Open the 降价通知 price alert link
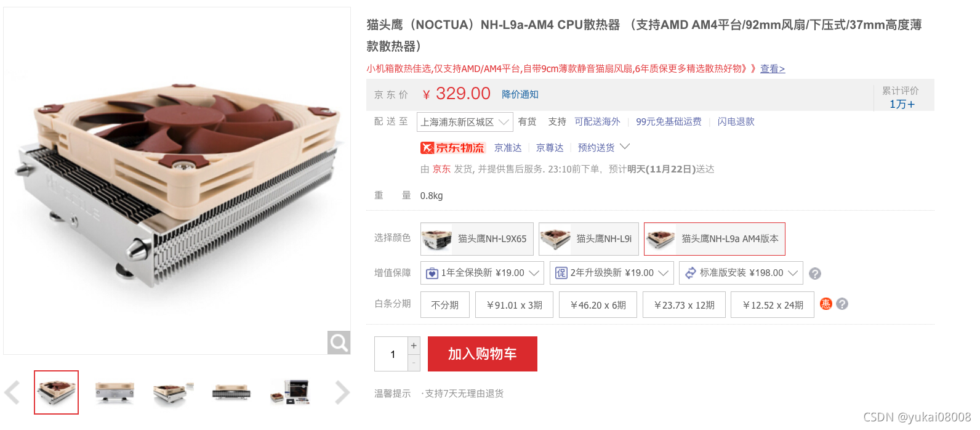Viewport: 980px width, 430px height. [x=520, y=94]
